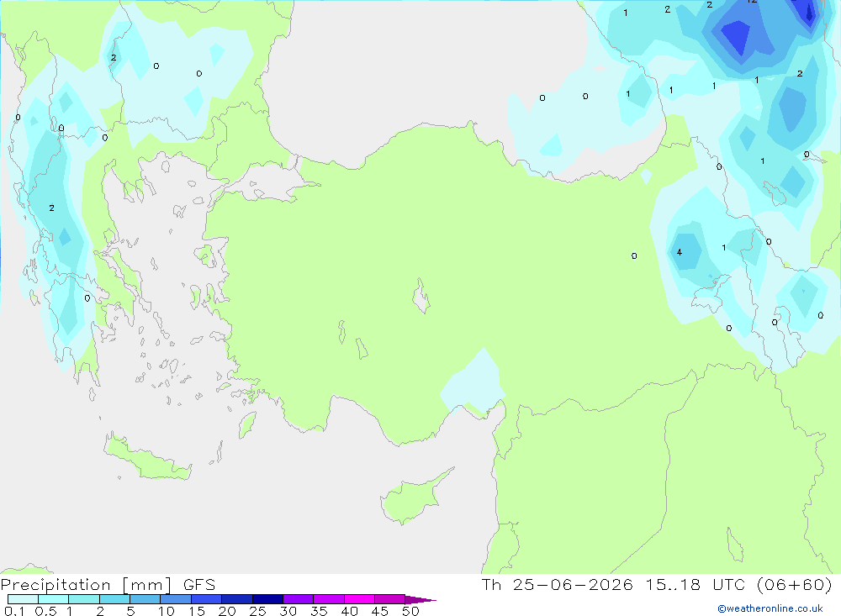Click the '25' legend scale label
Screen dimensions: 841x616
(x=257, y=611)
